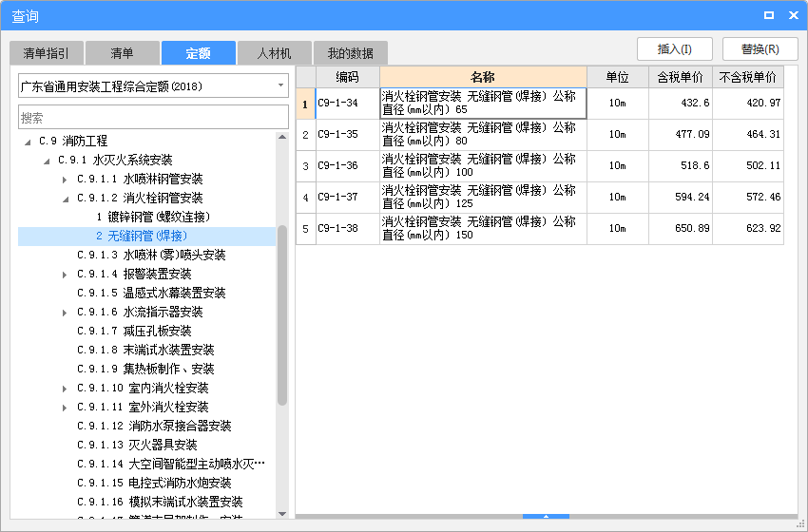Click tree scrollbar down arrow
This screenshot has height=532, width=808.
tap(282, 513)
